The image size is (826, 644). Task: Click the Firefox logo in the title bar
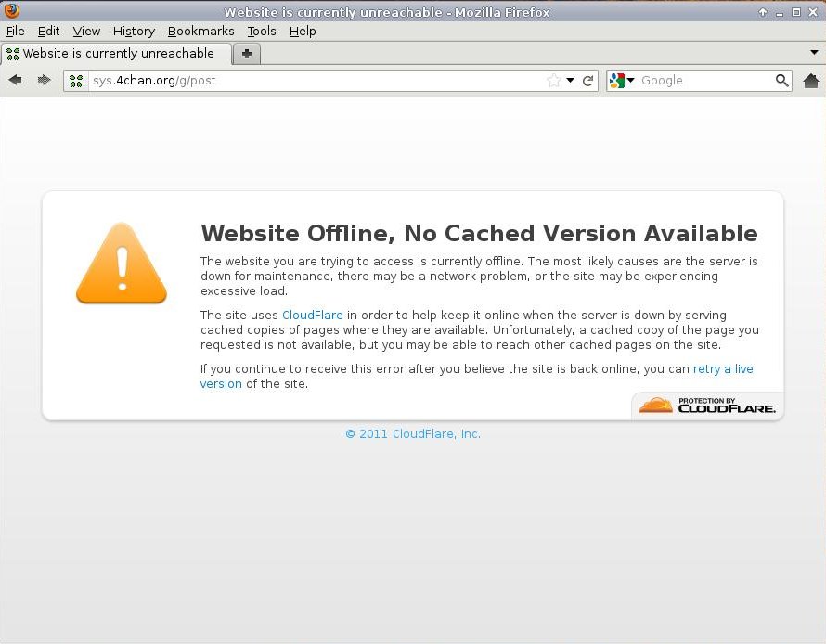(11, 10)
